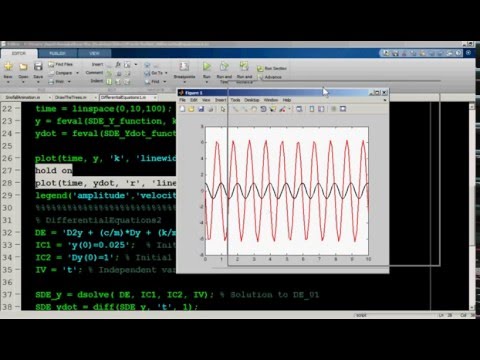
Task: Click the Run and Advance icon
Action: (x=244, y=66)
